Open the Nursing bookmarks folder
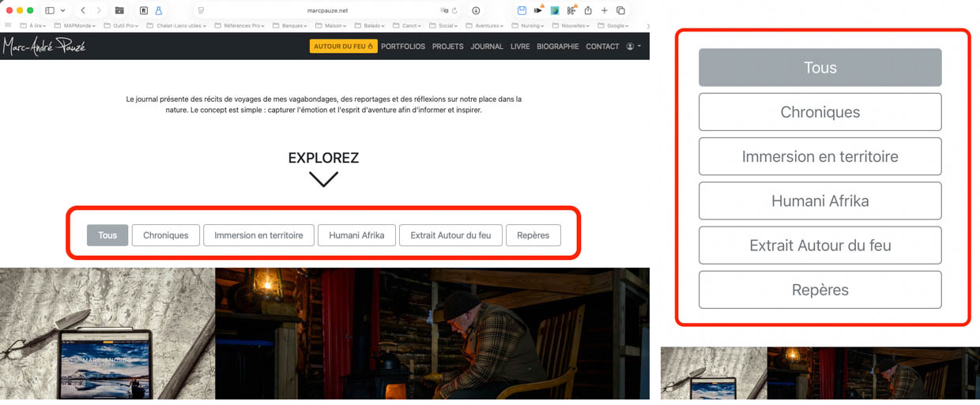The height and width of the screenshot is (405, 980). pyautogui.click(x=533, y=25)
